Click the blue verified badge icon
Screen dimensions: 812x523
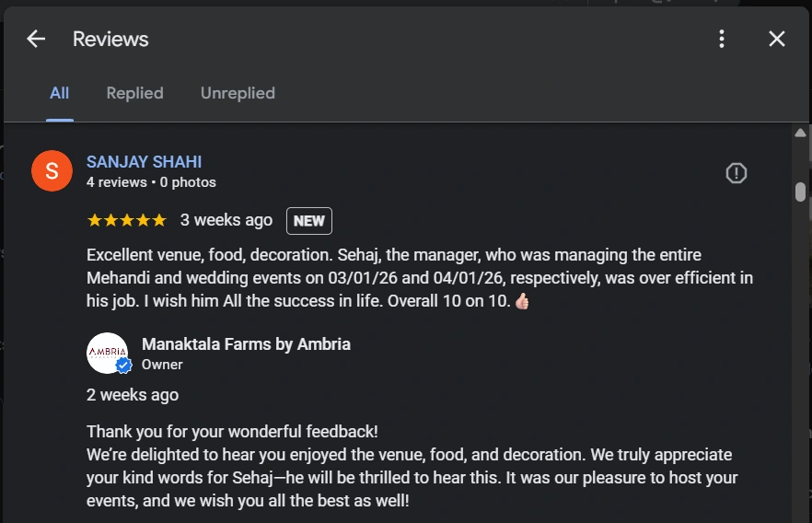(123, 366)
